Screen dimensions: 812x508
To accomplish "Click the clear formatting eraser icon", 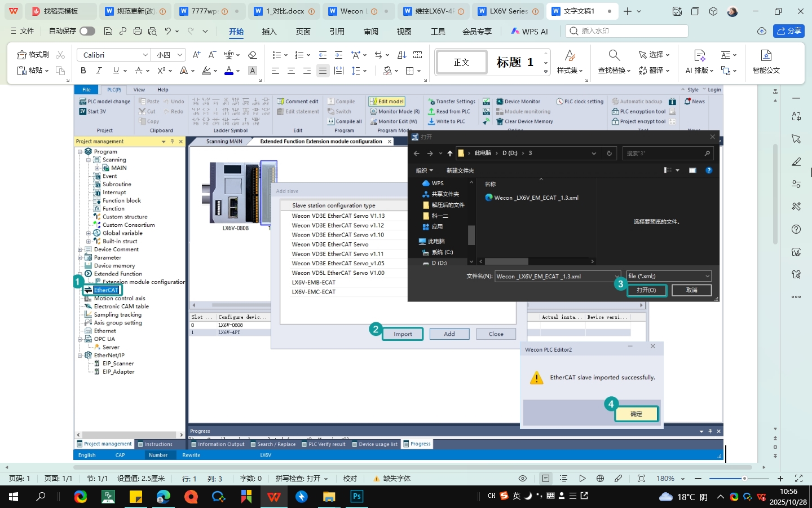I will [252, 55].
